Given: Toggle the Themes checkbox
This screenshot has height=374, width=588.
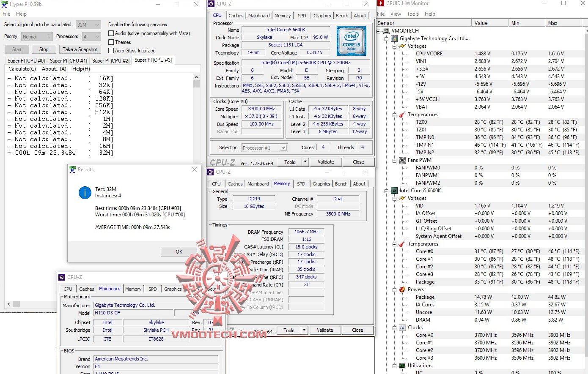Looking at the screenshot, I should (111, 42).
